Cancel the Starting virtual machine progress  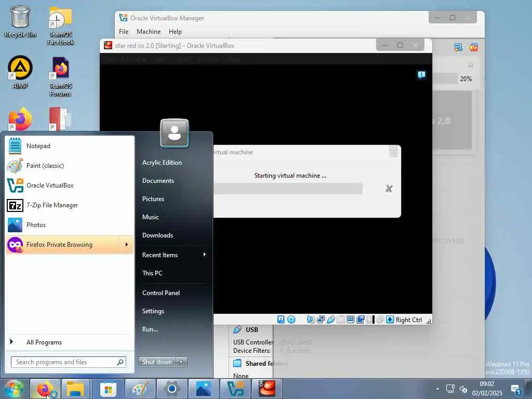(389, 189)
